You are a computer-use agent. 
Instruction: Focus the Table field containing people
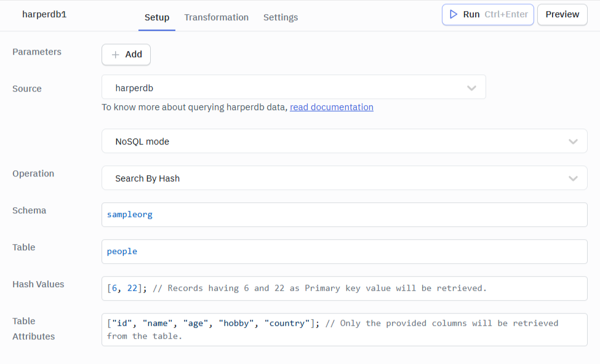point(344,251)
